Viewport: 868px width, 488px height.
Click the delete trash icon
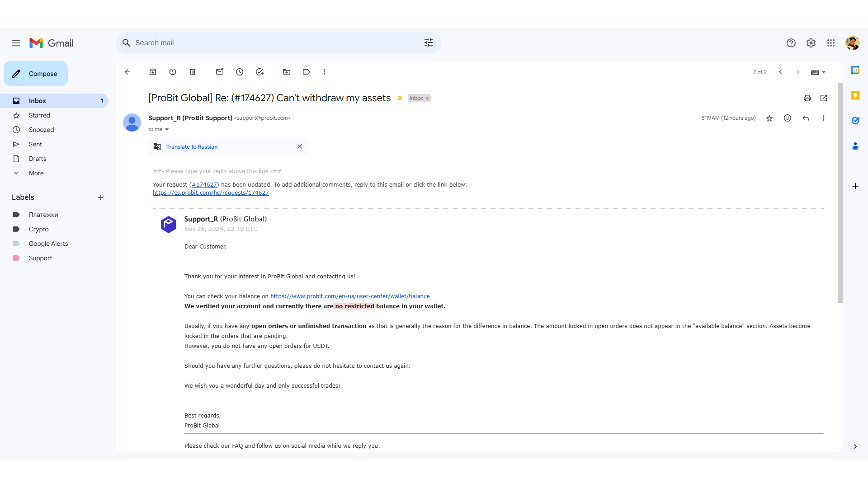(192, 72)
